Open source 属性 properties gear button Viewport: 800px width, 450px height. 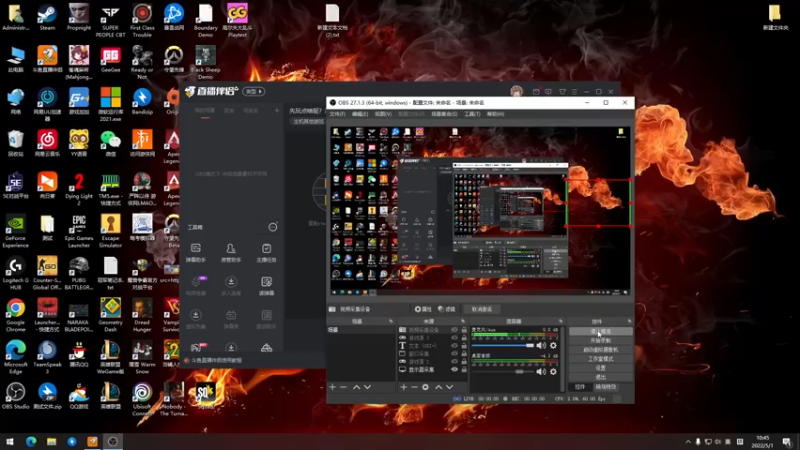point(423,309)
